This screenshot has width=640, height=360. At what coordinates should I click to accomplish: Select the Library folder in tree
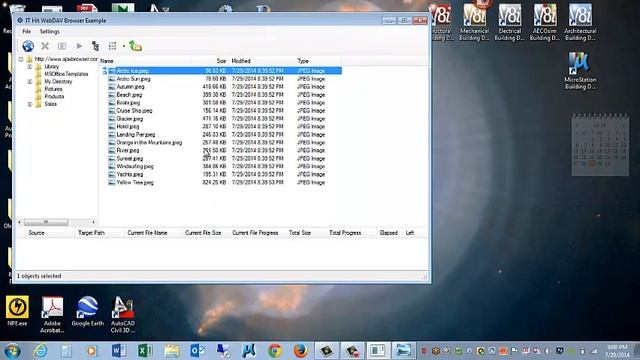51,67
